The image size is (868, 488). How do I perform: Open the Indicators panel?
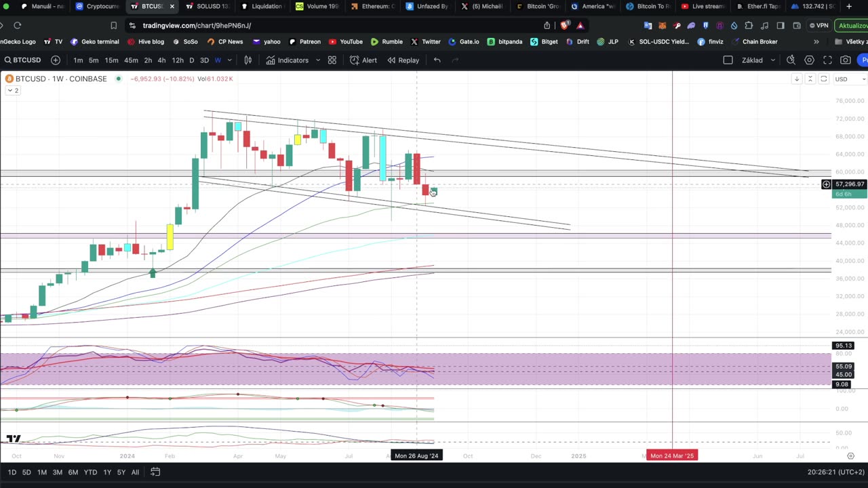point(287,60)
